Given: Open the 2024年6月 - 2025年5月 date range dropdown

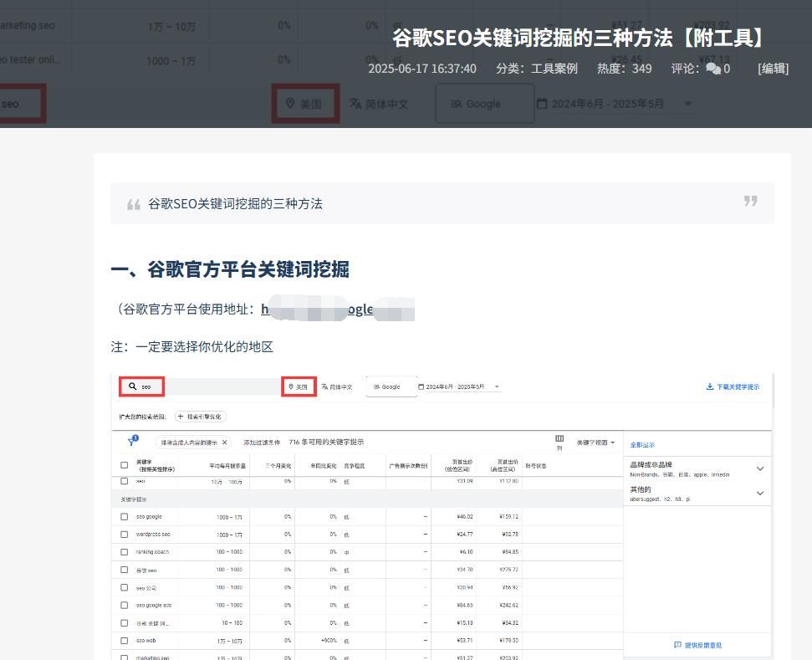Looking at the screenshot, I should point(459,387).
